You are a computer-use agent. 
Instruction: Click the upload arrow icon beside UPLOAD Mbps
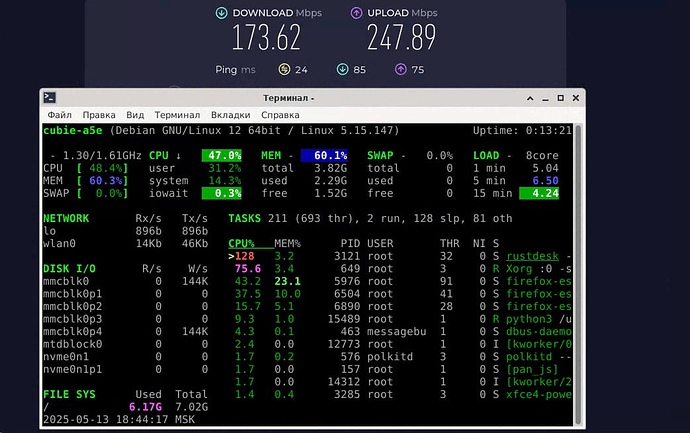(x=356, y=13)
